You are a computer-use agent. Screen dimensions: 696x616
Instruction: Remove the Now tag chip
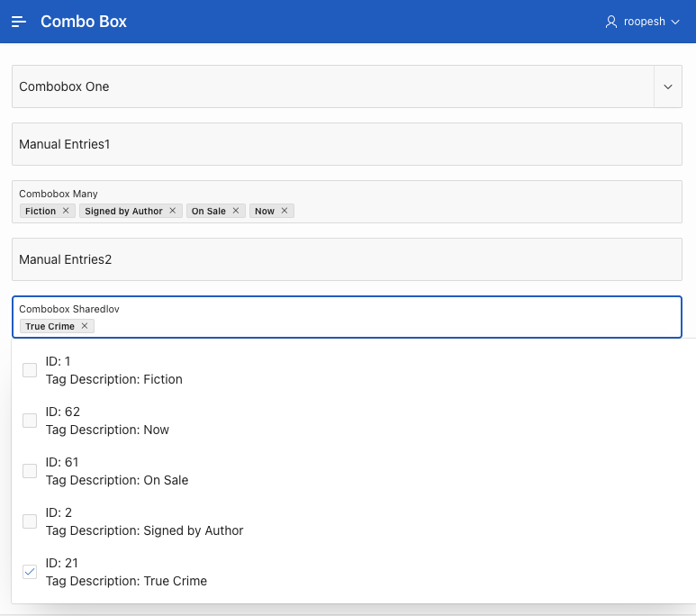pyautogui.click(x=285, y=211)
